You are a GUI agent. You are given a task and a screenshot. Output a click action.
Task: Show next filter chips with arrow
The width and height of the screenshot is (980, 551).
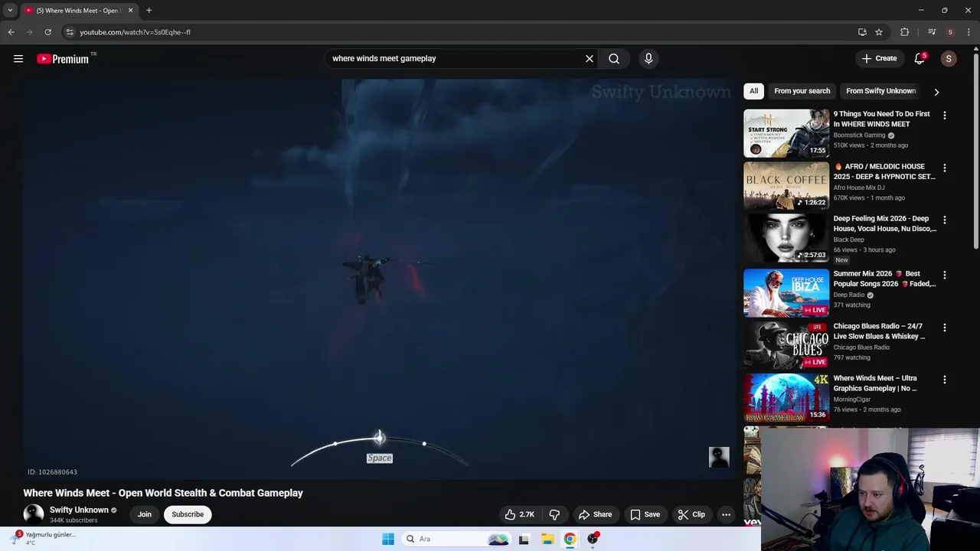(936, 92)
